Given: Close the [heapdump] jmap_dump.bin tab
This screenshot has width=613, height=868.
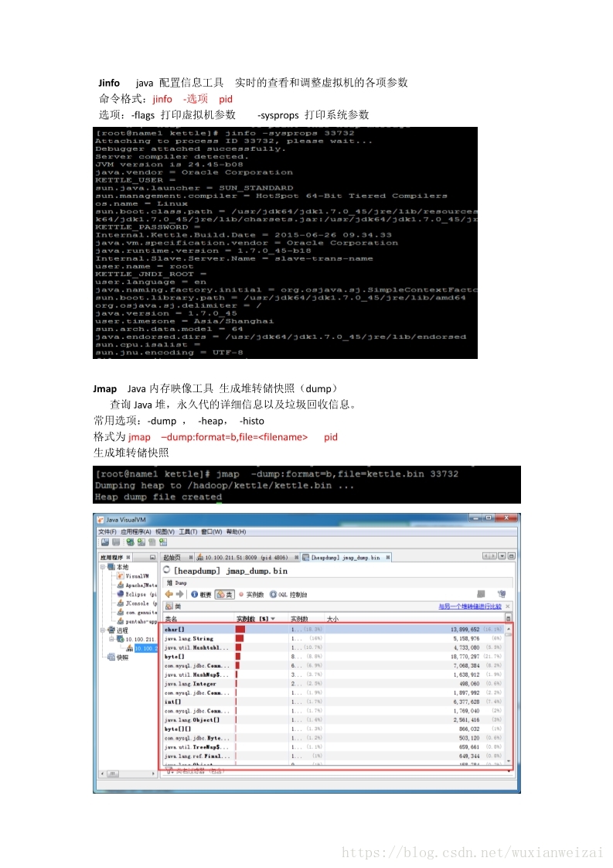Looking at the screenshot, I should (x=388, y=558).
